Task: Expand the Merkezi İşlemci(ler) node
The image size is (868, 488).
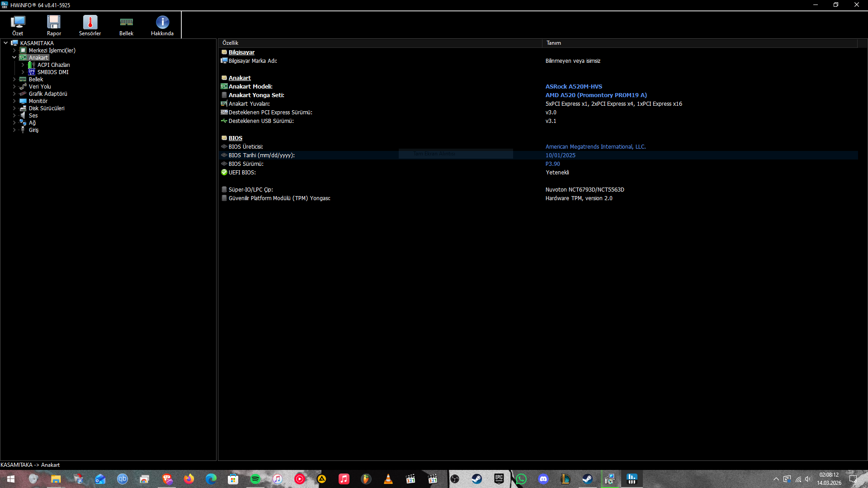Action: pos(14,51)
